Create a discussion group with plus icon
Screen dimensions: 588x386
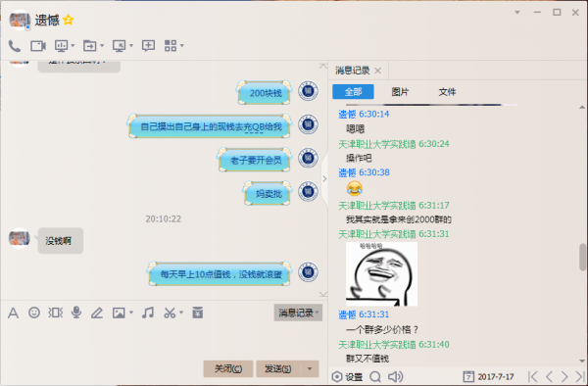pos(149,46)
